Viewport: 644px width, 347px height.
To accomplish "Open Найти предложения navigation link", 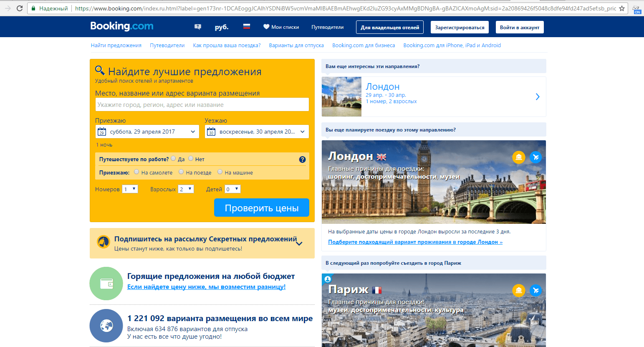I will (x=116, y=46).
